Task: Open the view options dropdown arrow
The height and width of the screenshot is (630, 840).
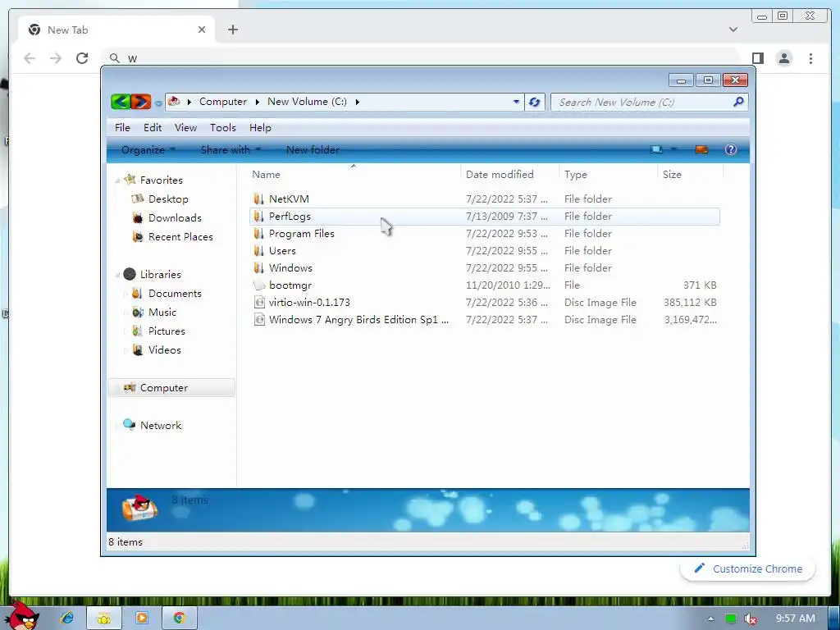Action: tap(674, 149)
